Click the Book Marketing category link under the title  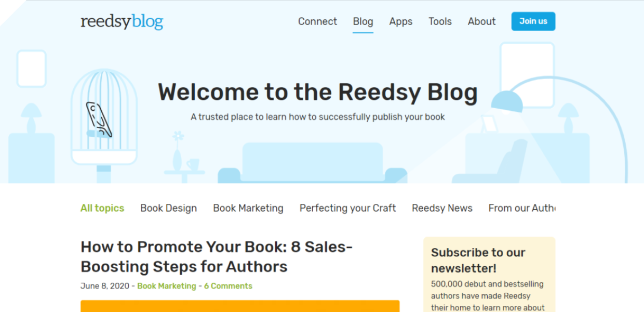tap(167, 286)
